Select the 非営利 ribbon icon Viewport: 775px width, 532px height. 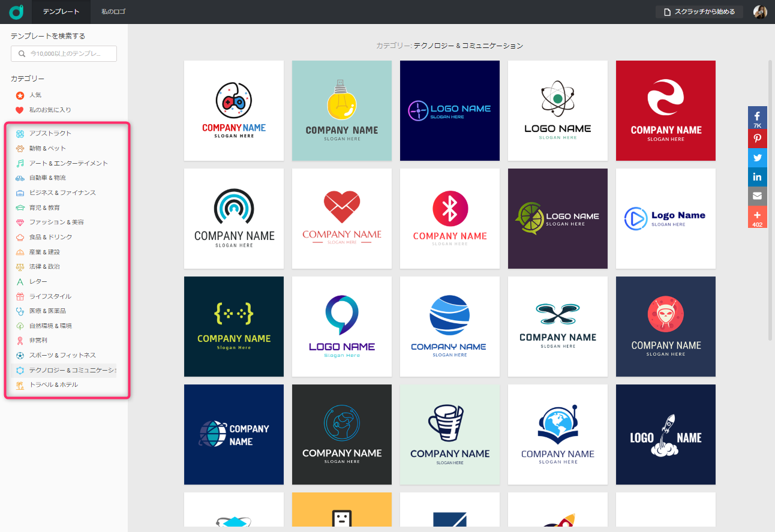pos(20,340)
